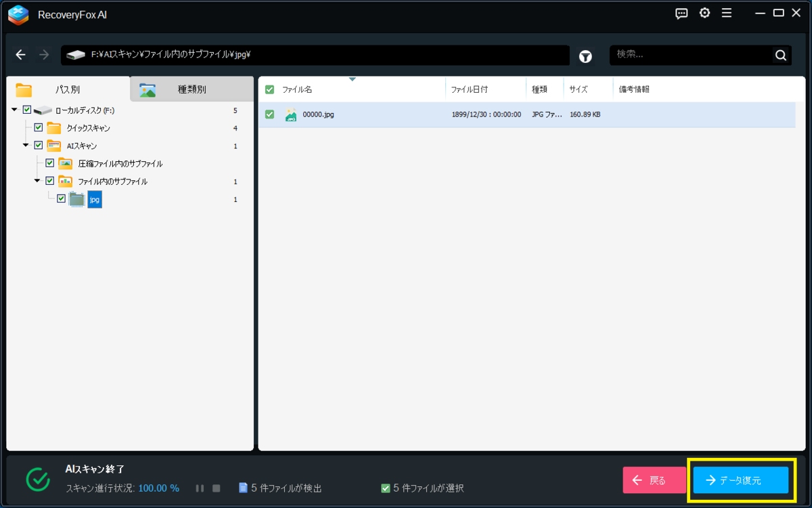
Task: Toggle the AIスキャン checkbox
Action: point(39,146)
